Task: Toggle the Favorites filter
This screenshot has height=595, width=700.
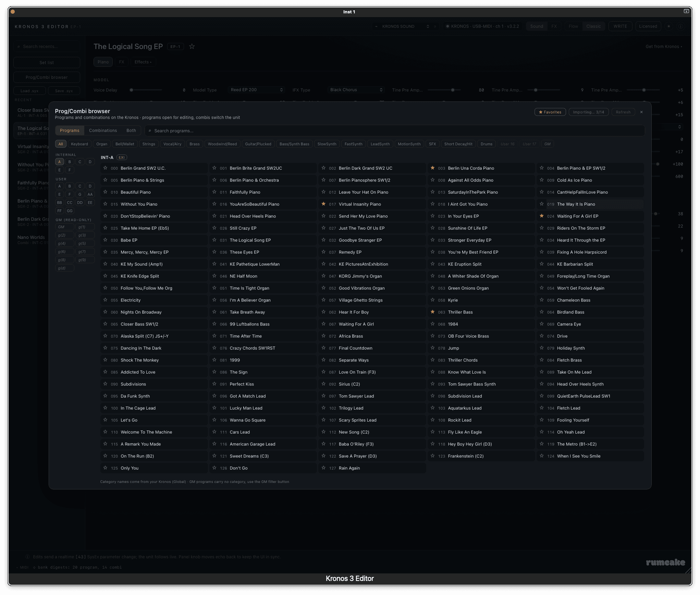Action: point(550,112)
